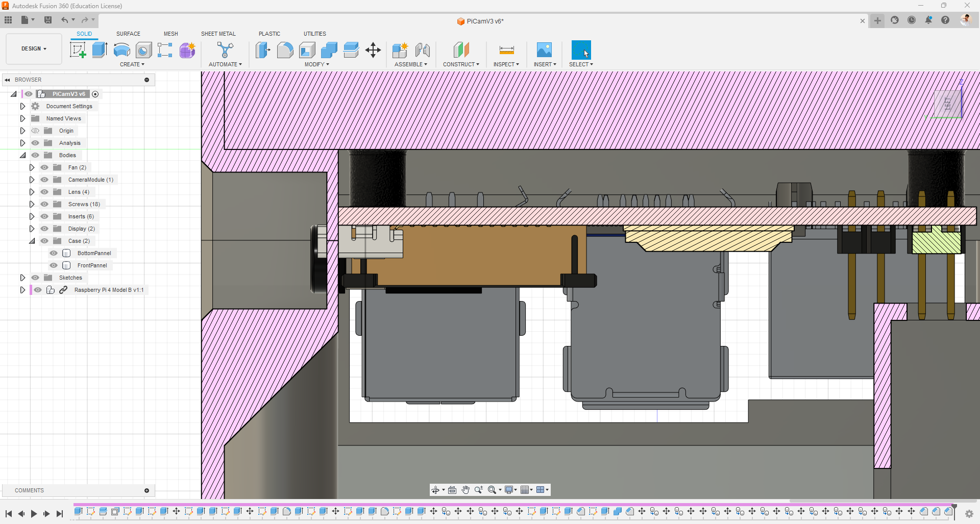980x524 pixels.
Task: Click the Undo arrow
Action: pos(65,20)
